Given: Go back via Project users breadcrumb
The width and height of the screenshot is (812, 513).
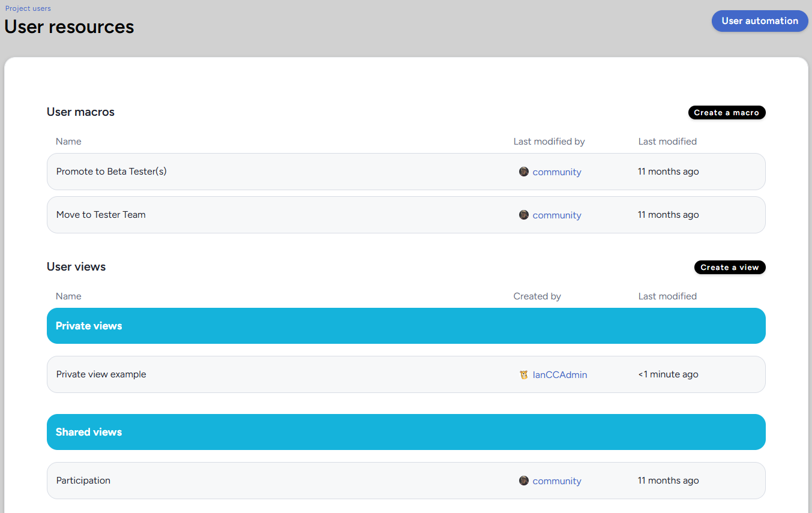Looking at the screenshot, I should (x=28, y=8).
